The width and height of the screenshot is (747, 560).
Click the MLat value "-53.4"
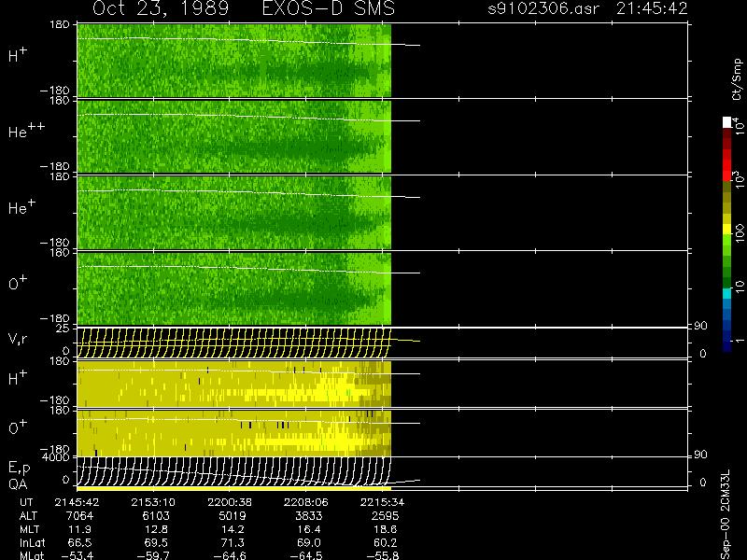pyautogui.click(x=78, y=555)
